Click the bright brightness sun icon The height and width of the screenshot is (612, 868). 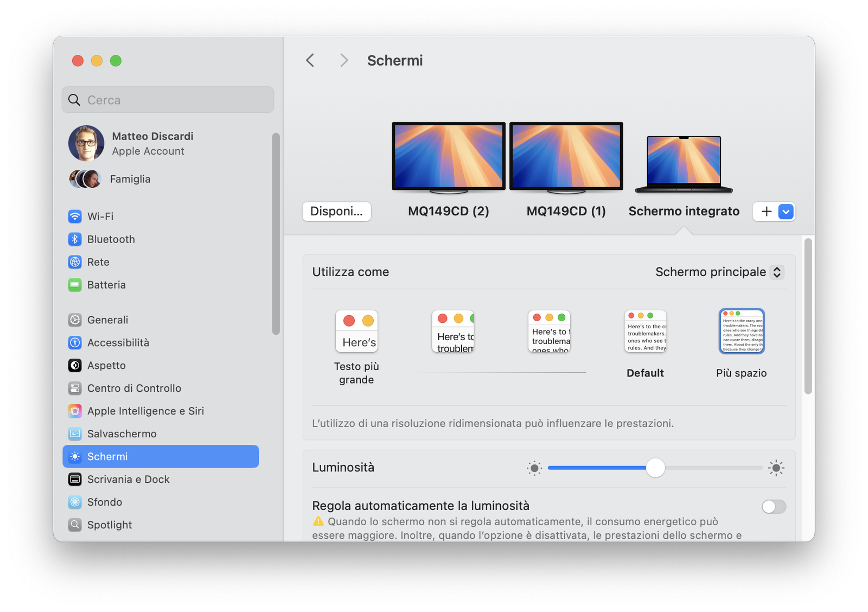(776, 468)
